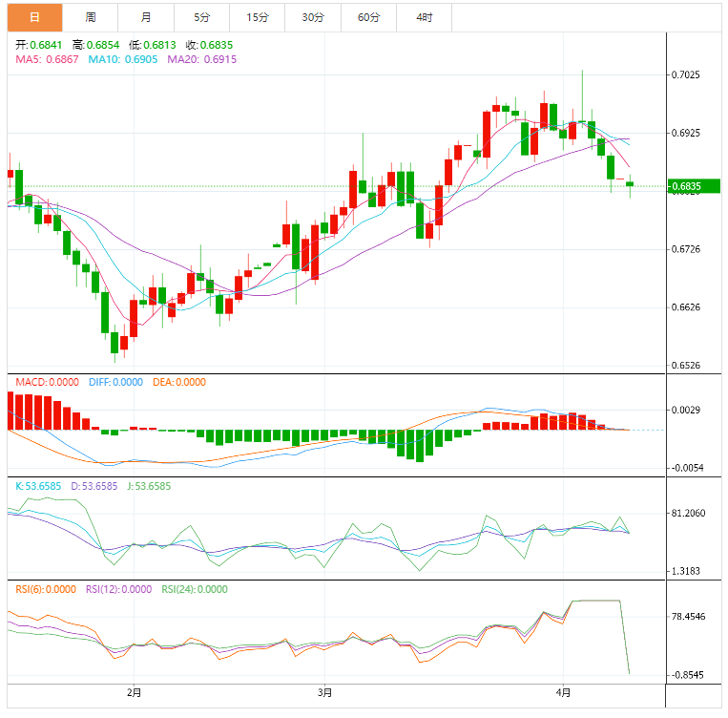Click the RSI(12) indicator label

[x=118, y=589]
